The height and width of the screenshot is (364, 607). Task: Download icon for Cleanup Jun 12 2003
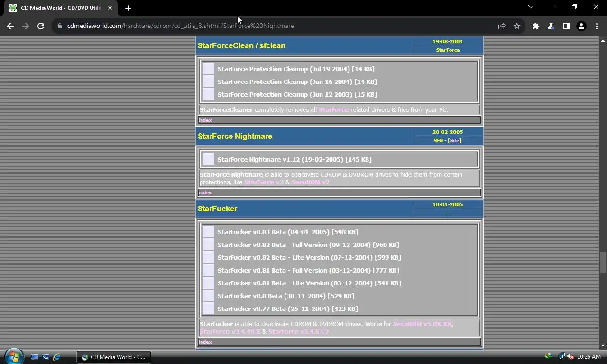point(209,94)
